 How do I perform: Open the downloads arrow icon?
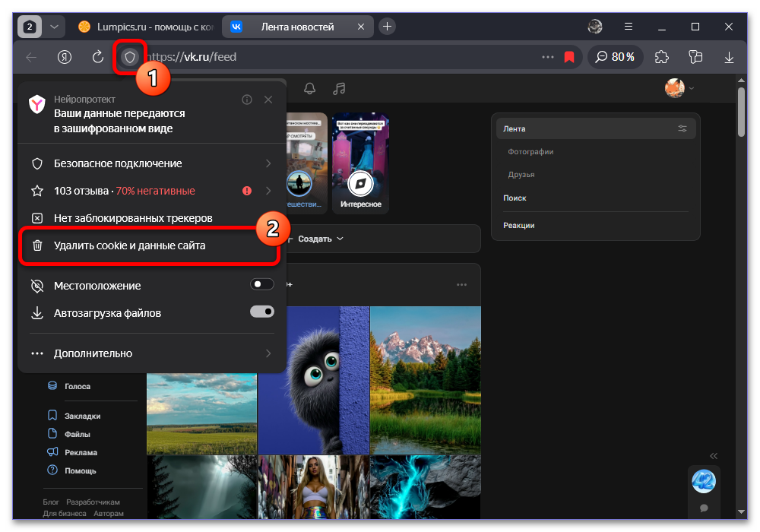729,57
